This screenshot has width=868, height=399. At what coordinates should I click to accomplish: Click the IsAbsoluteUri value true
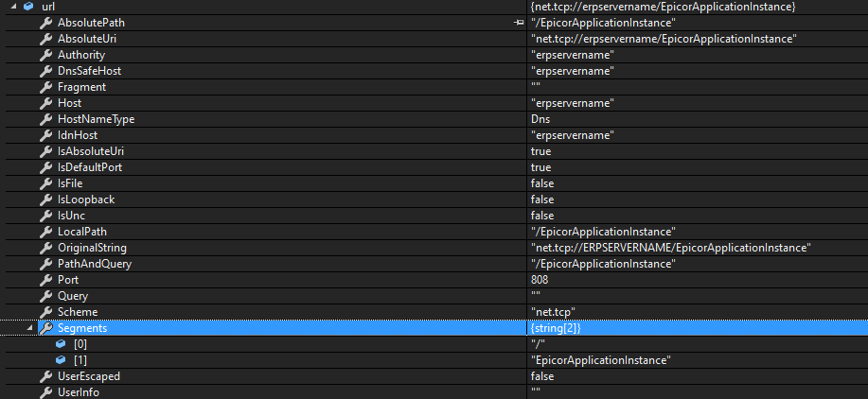tap(540, 151)
